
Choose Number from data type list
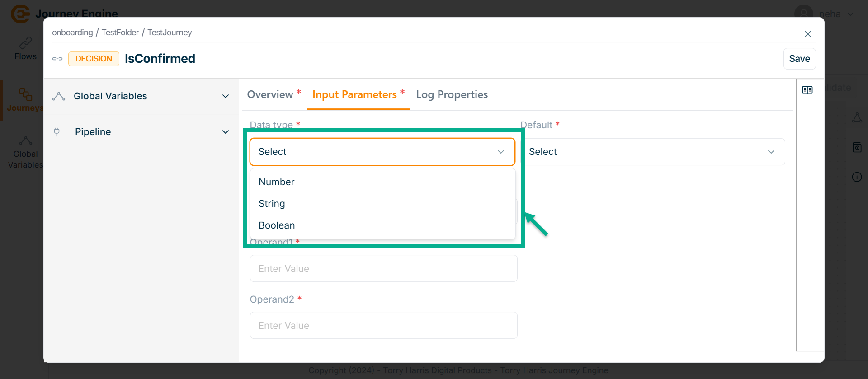tap(277, 182)
